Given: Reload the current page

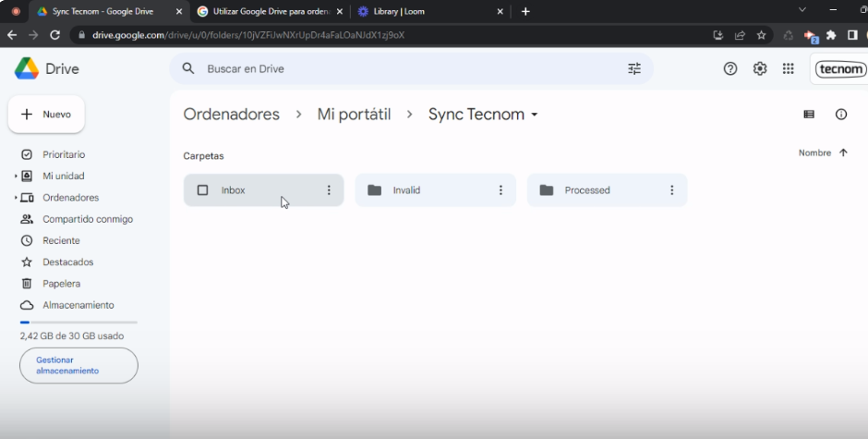Looking at the screenshot, I should point(54,35).
